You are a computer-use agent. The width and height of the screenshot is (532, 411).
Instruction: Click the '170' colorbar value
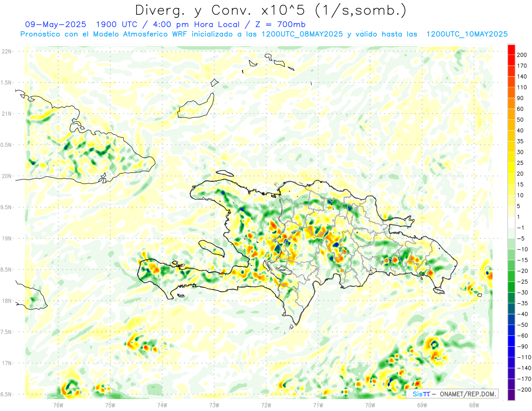(522, 66)
